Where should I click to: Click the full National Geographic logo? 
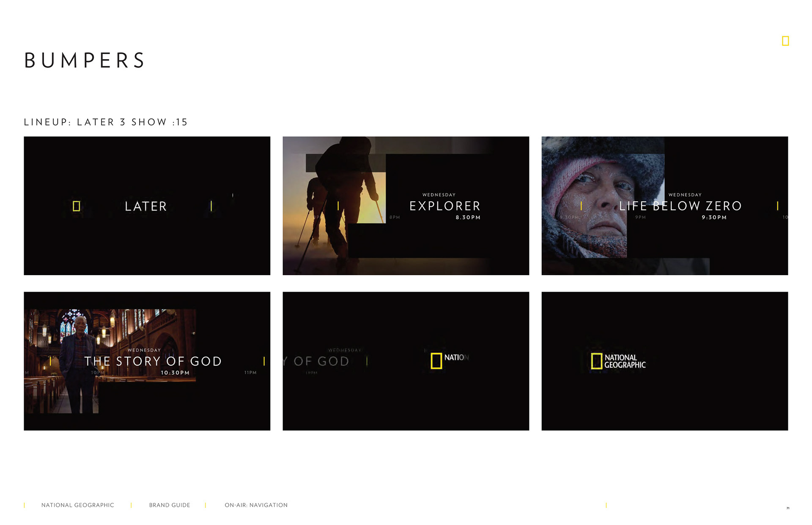coord(618,361)
